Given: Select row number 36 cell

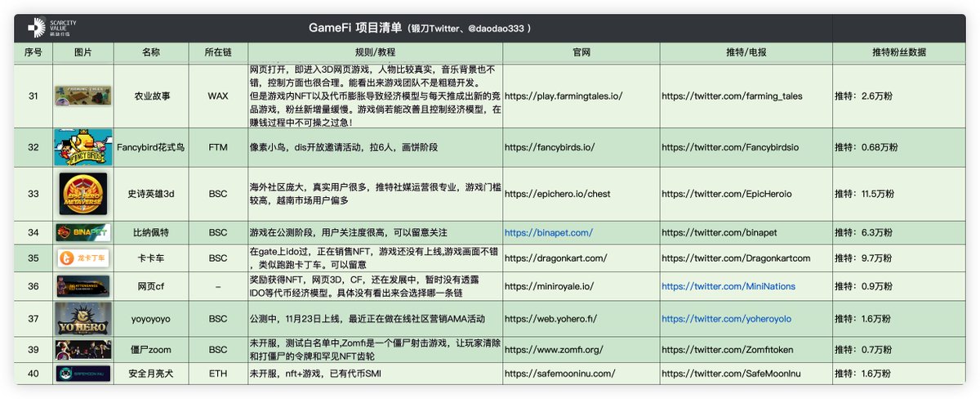Looking at the screenshot, I should [x=33, y=286].
